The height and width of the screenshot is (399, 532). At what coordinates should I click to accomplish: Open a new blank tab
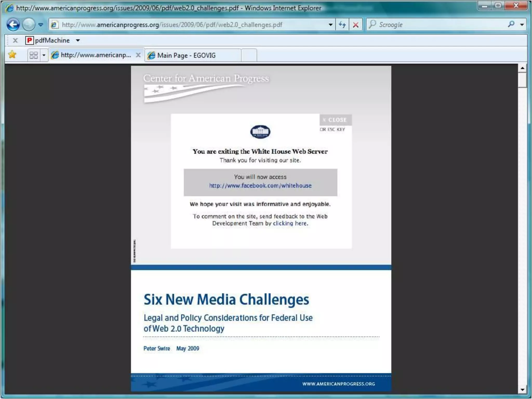(x=249, y=55)
